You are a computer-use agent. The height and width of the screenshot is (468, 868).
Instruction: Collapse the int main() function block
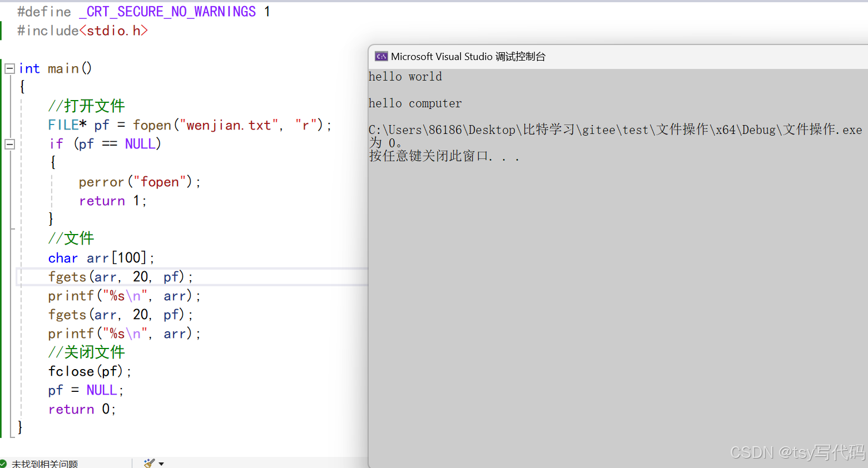9,68
